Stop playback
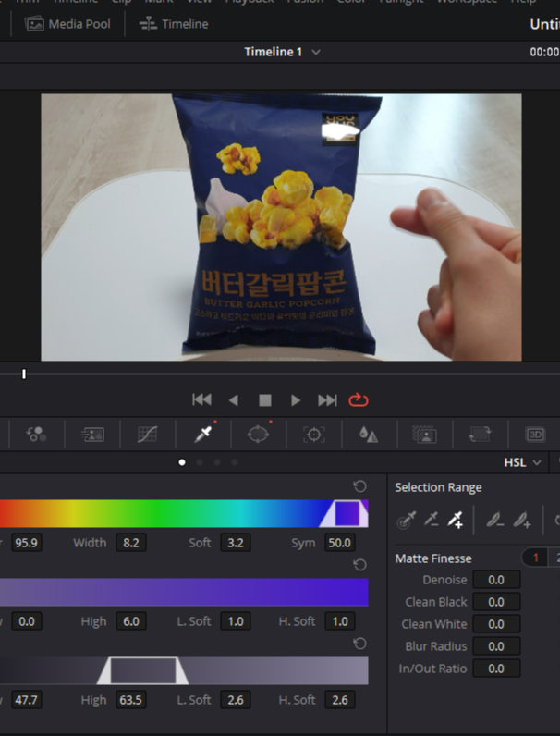 265,400
